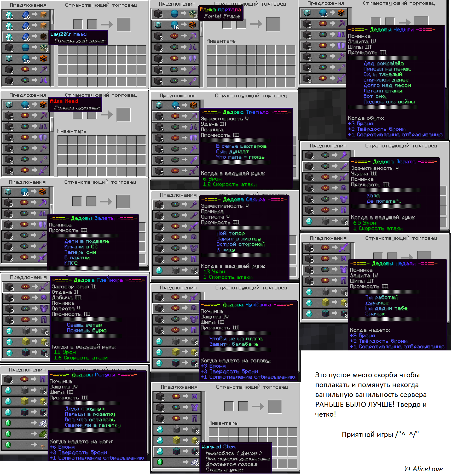Select the highlighted helmet trade beside Дедова Чулбанка tooltip

tap(176, 308)
